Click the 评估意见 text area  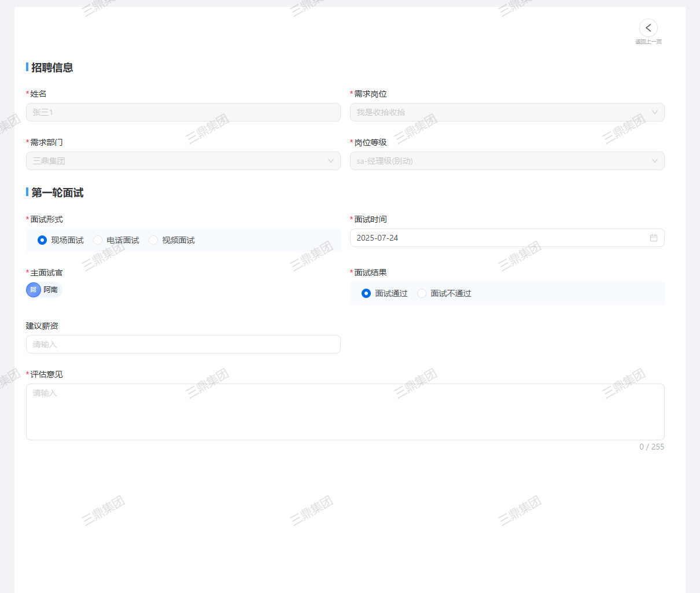345,411
